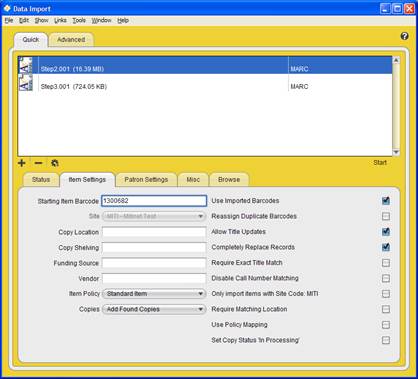Click the gear settings icon below list
418x379 pixels.
point(55,163)
